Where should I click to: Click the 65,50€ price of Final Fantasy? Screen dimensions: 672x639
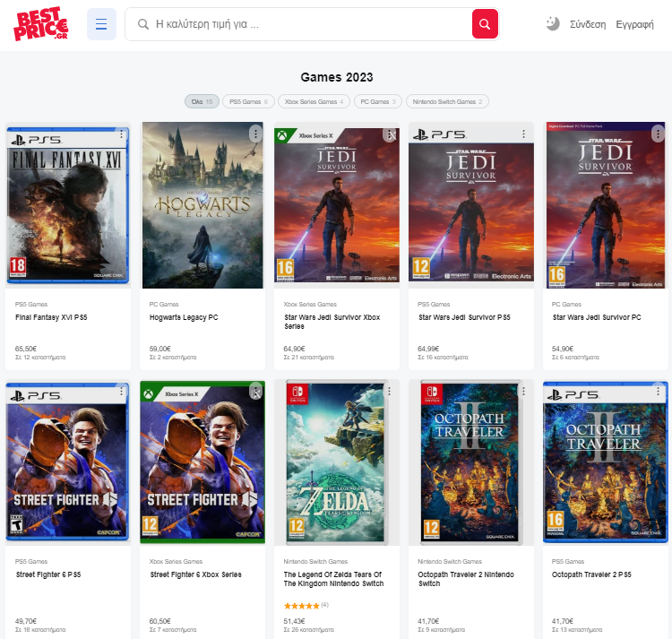26,349
